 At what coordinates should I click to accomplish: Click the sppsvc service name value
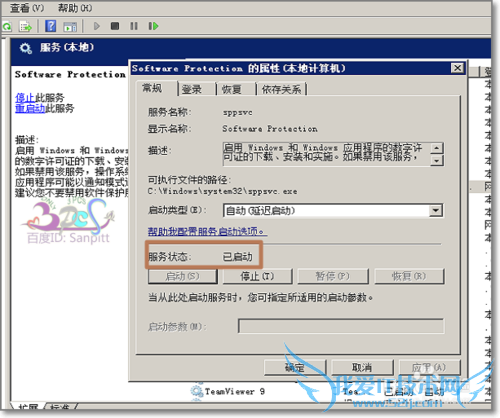(x=238, y=113)
